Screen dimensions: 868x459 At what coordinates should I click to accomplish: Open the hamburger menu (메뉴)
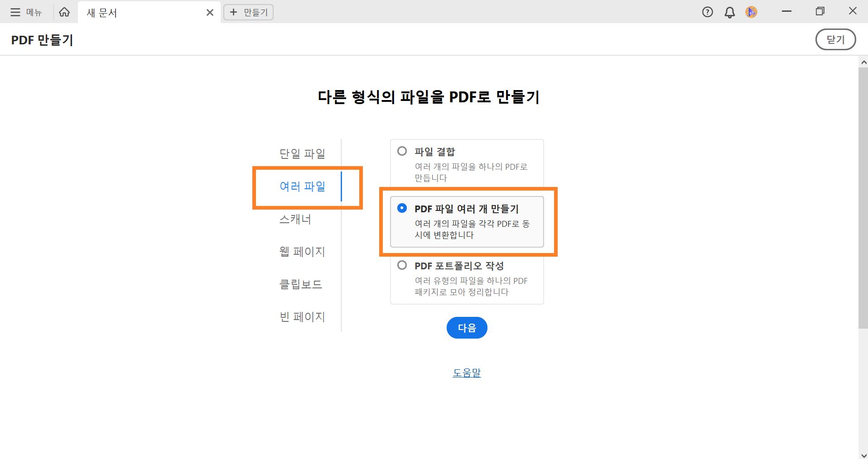pos(15,12)
